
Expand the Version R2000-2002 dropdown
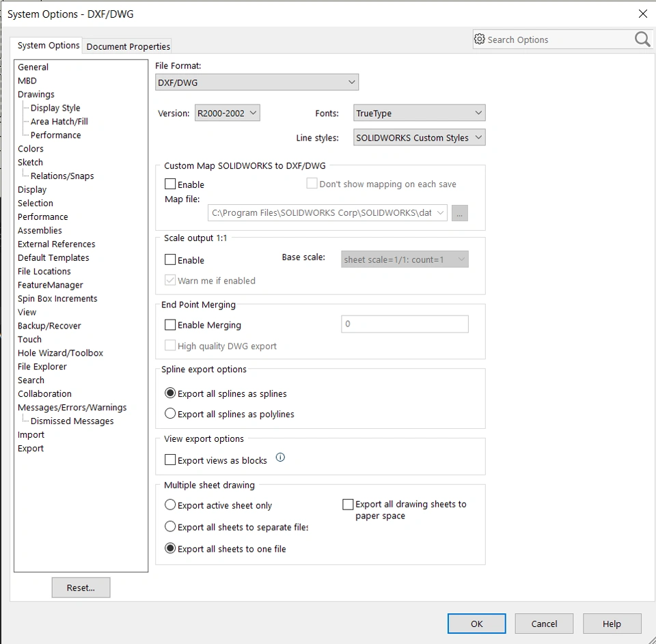point(227,113)
